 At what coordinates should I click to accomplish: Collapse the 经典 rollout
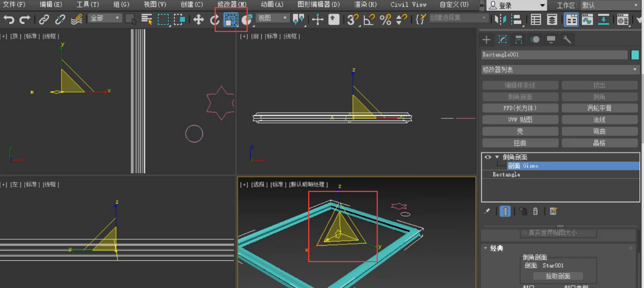point(486,248)
